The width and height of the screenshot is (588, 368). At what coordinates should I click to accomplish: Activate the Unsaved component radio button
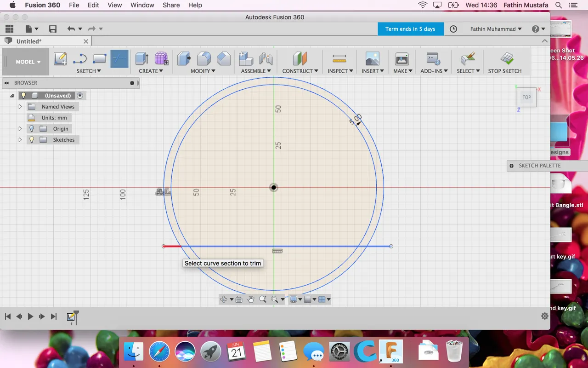click(x=80, y=96)
